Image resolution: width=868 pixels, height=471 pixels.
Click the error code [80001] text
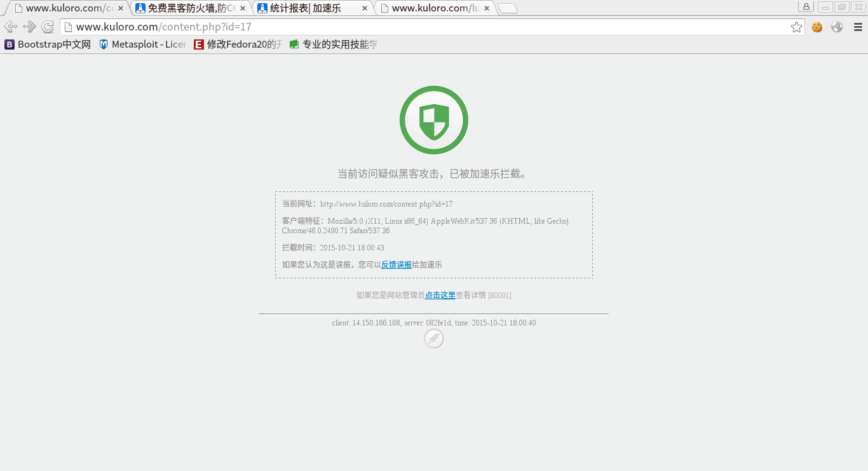pyautogui.click(x=499, y=296)
